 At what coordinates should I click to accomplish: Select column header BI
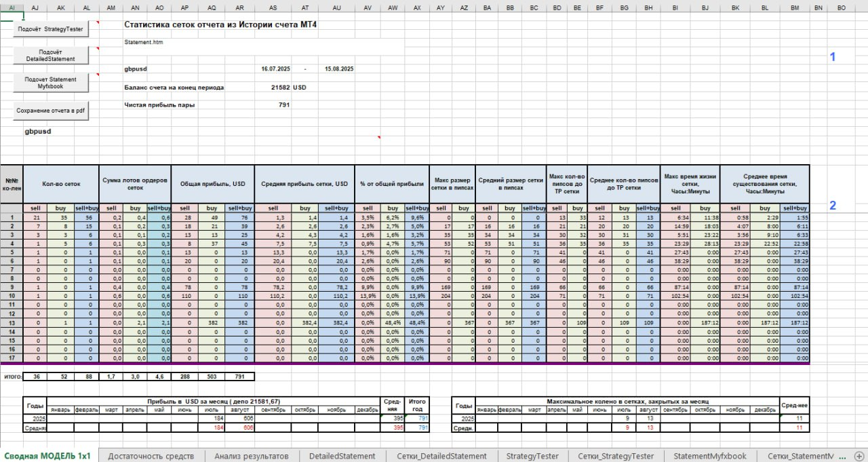(675, 7)
